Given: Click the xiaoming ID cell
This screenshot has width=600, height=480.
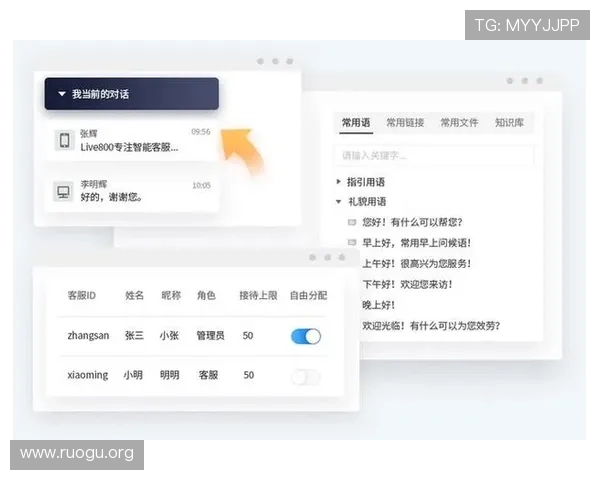Looking at the screenshot, I should tap(88, 375).
